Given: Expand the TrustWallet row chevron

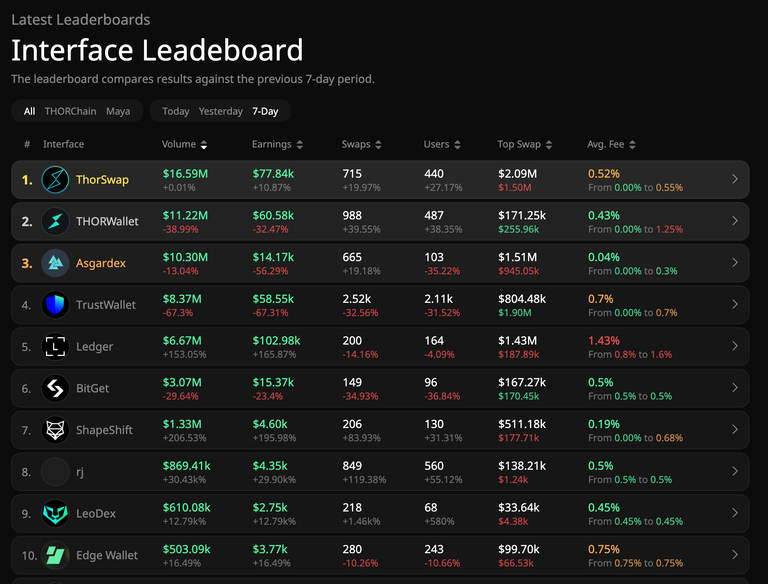Looking at the screenshot, I should coord(735,304).
